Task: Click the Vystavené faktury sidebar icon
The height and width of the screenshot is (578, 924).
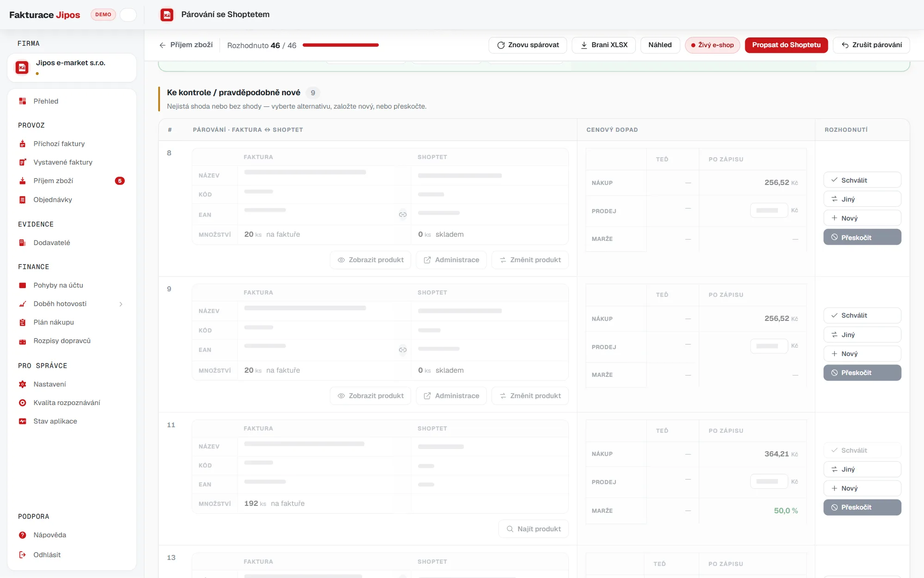Action: pyautogui.click(x=22, y=162)
